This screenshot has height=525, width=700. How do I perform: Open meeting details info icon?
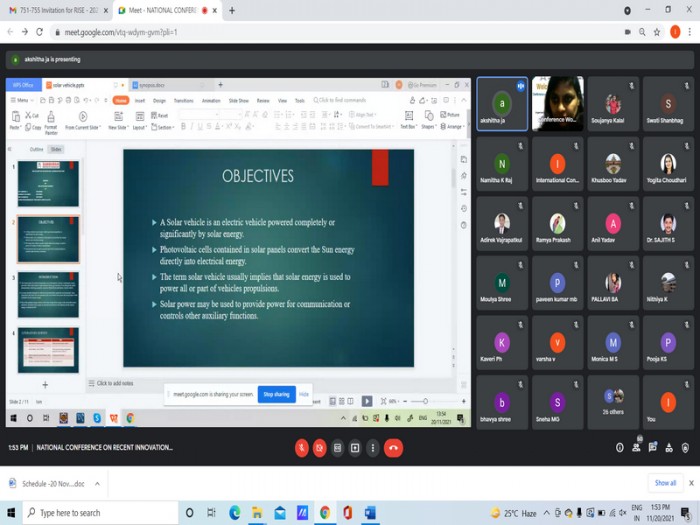pyautogui.click(x=617, y=448)
